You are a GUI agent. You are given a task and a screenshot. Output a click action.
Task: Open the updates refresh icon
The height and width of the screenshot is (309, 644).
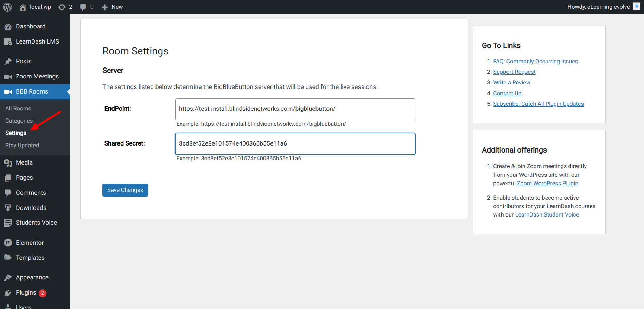tap(62, 7)
